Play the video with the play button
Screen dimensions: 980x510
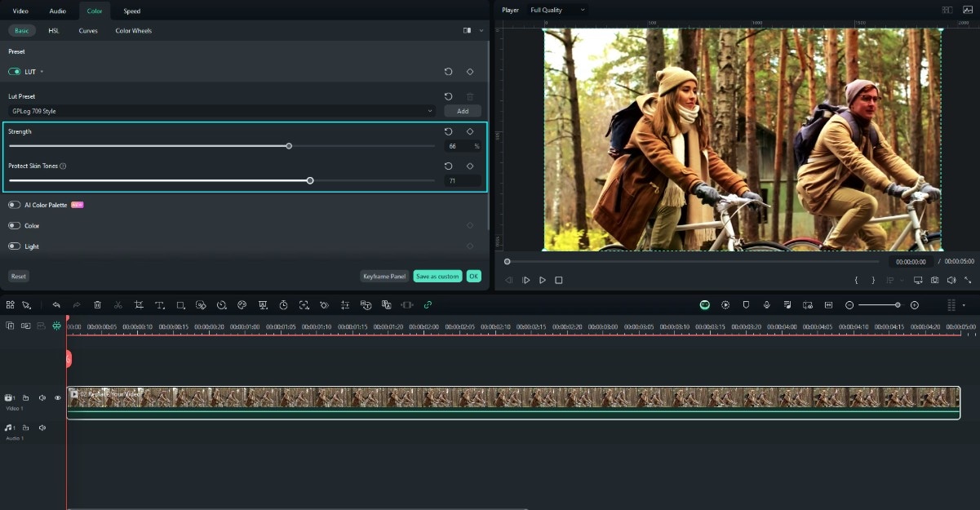click(x=543, y=280)
